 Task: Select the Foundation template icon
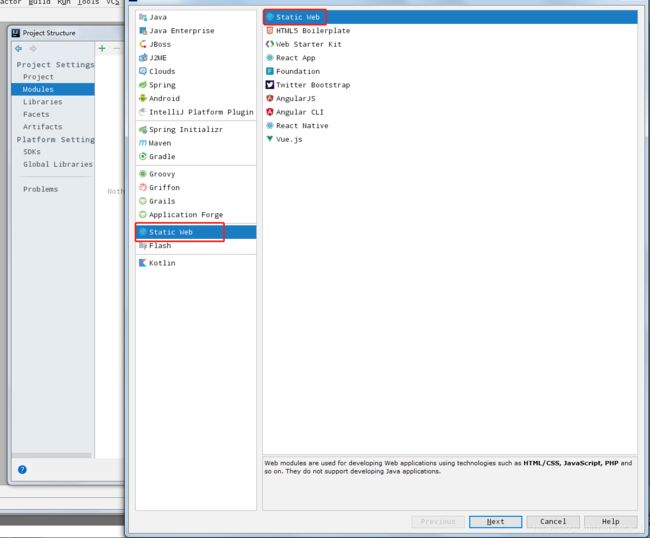tap(270, 71)
